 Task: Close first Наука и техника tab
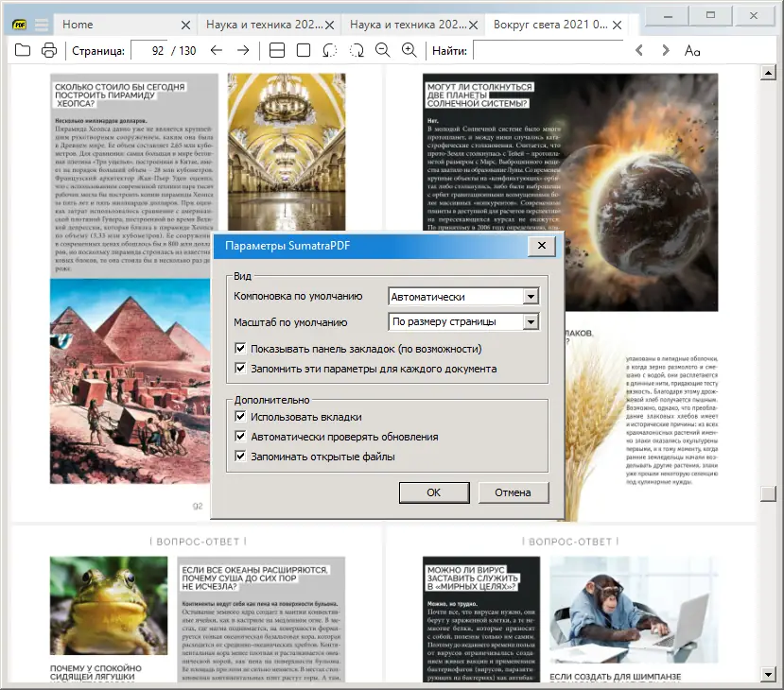(329, 25)
